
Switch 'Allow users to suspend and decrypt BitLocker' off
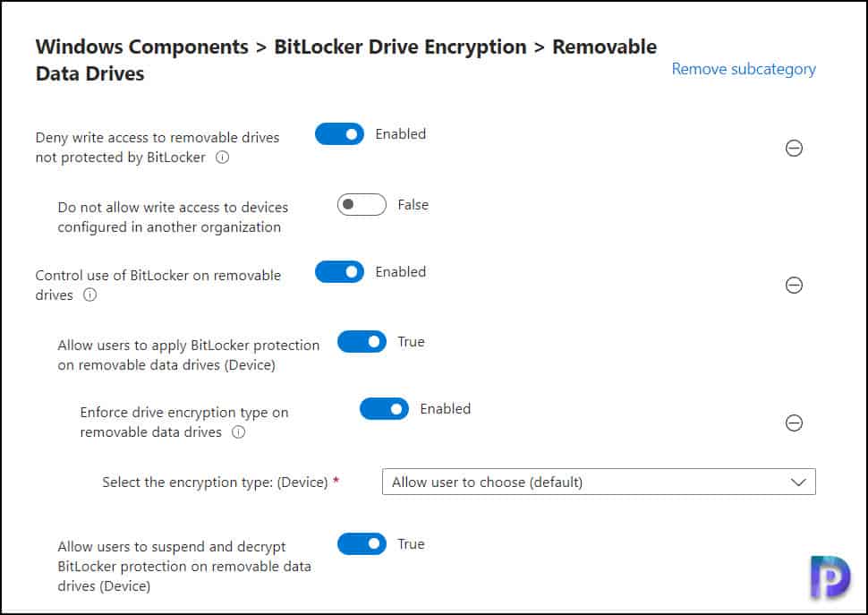(362, 543)
